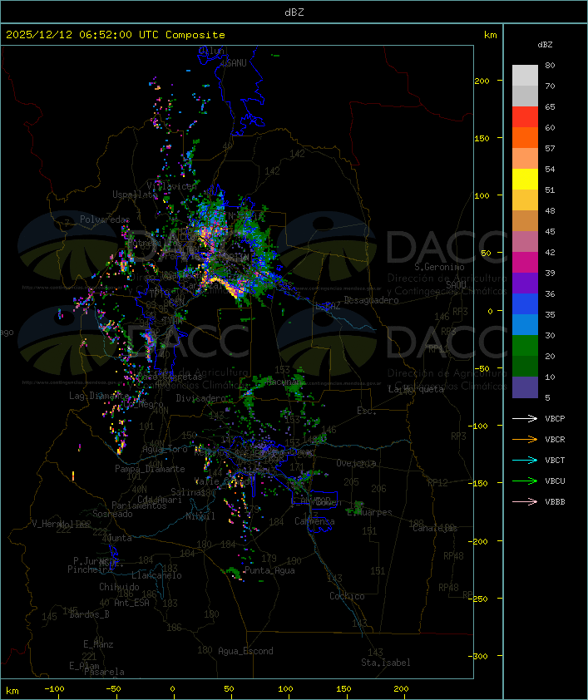Choose the green 20-30 dBZ swatch
Viewport: 588px width, 700px height.
coord(525,345)
